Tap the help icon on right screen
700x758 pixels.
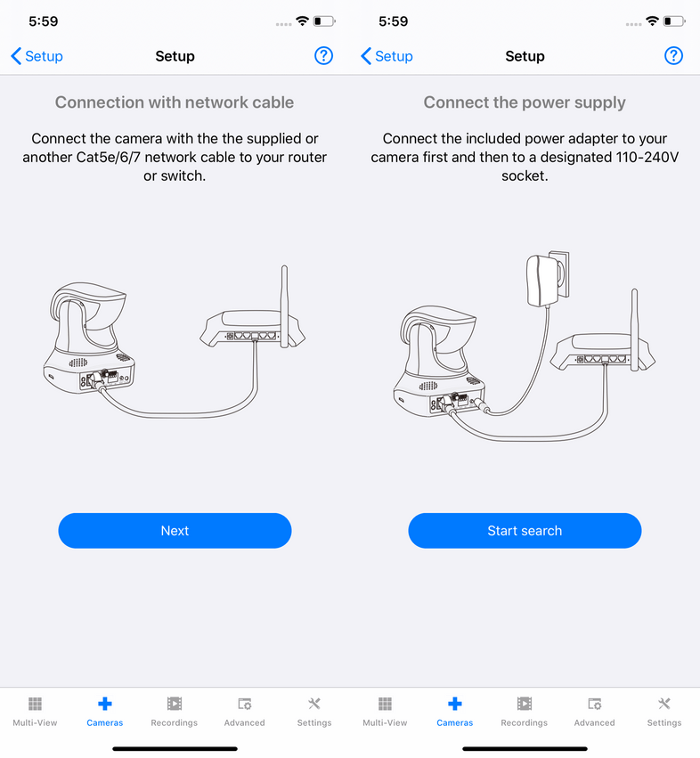pos(673,56)
